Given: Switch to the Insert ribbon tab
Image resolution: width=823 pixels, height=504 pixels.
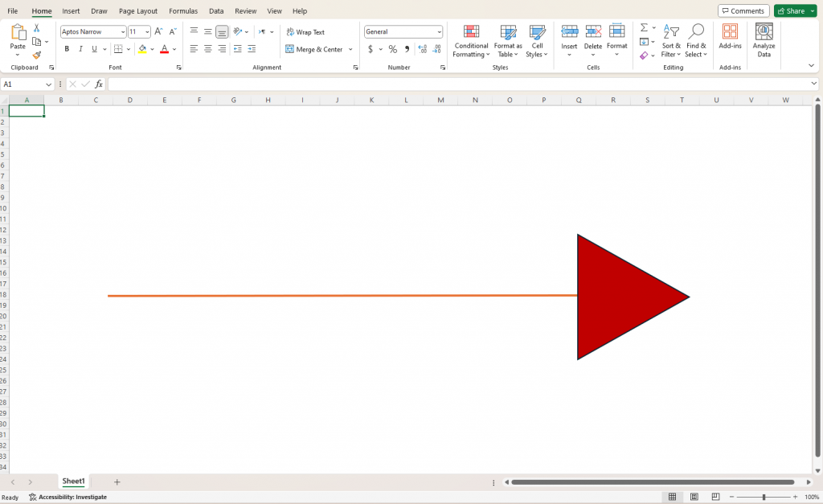Looking at the screenshot, I should tap(71, 11).
